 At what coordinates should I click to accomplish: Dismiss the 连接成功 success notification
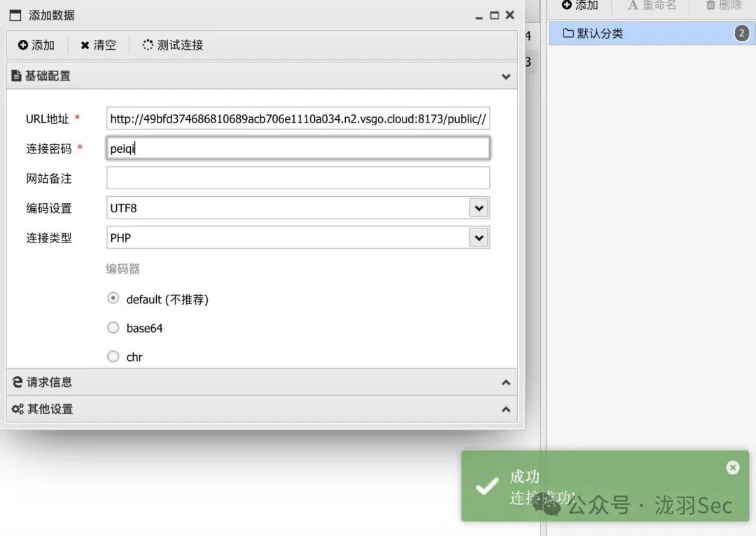click(732, 467)
